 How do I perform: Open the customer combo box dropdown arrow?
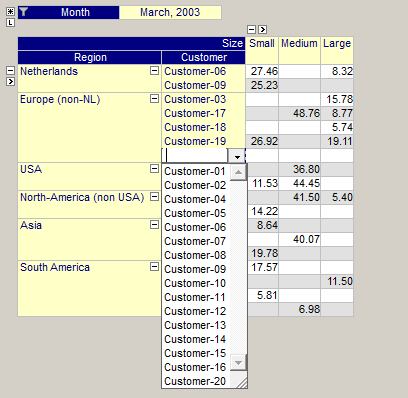(x=237, y=156)
